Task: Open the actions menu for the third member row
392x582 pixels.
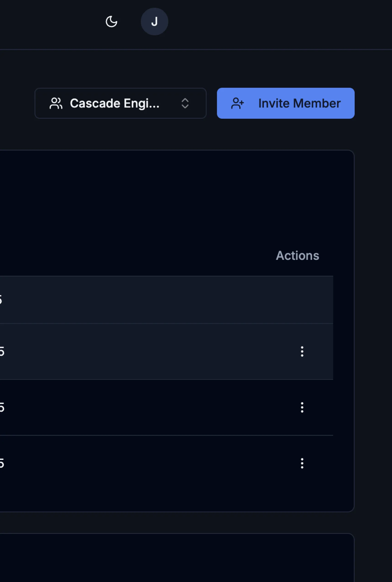Action: (302, 408)
